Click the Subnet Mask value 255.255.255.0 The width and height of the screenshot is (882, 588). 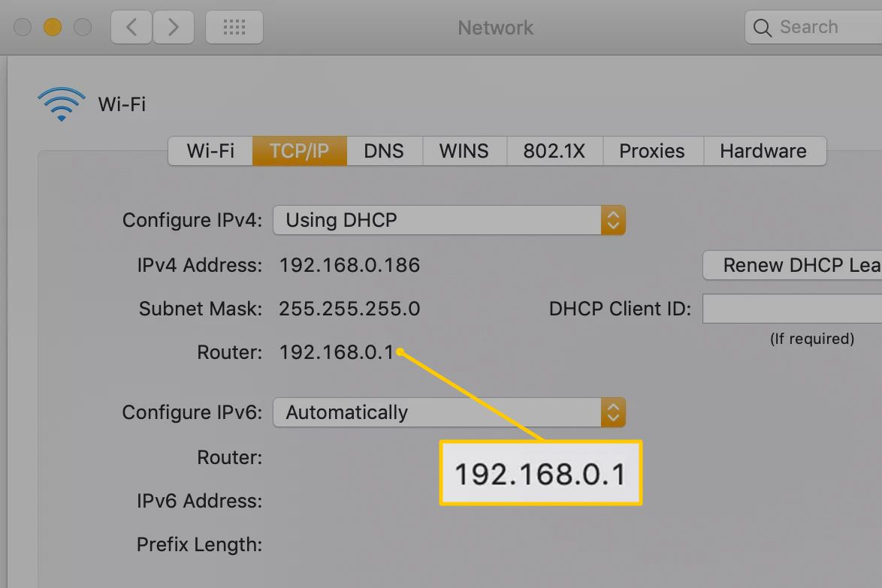coord(349,309)
